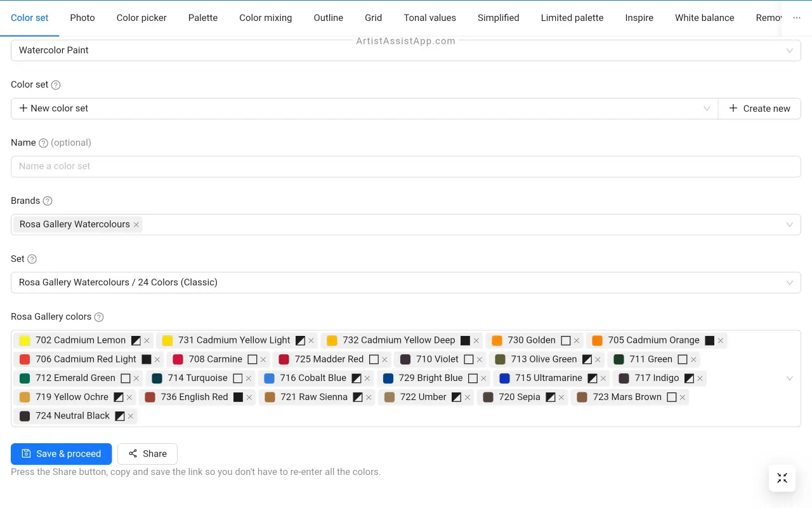Viewport: 812px width, 508px height.
Task: Click help icon next to Color set label
Action: (x=56, y=85)
